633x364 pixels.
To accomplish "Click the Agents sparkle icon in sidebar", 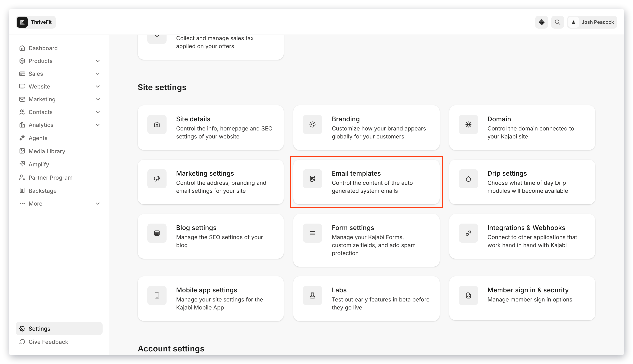I will tap(22, 138).
